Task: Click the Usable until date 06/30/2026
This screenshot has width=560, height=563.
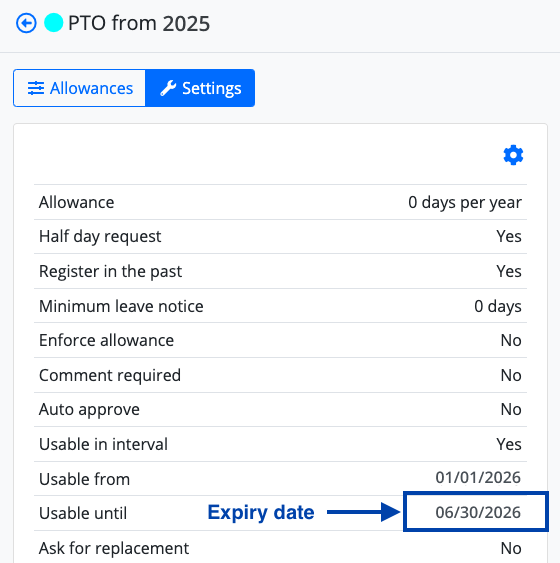Action: [478, 512]
